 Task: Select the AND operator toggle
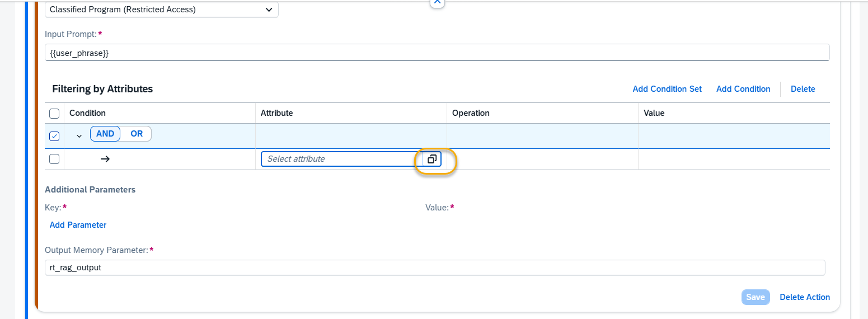pos(105,134)
